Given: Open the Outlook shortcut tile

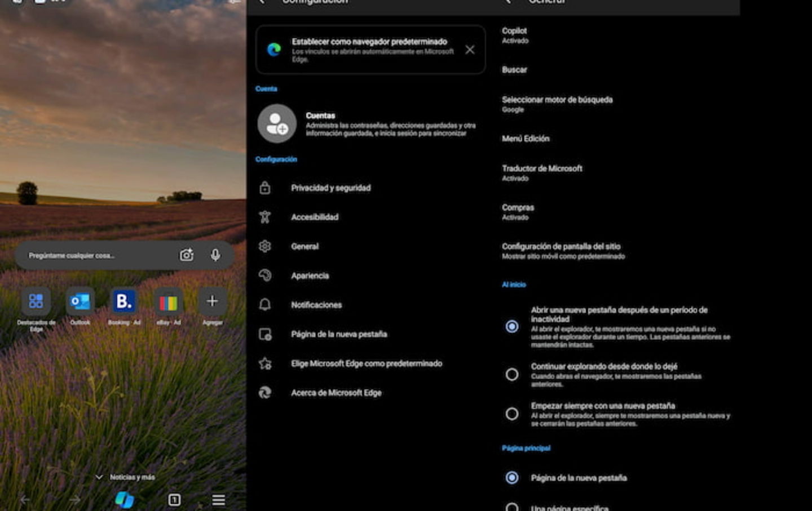Looking at the screenshot, I should (80, 301).
